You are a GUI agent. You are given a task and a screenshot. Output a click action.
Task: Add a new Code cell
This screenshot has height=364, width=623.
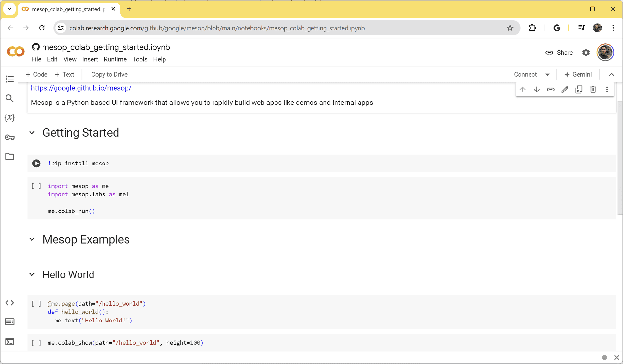pyautogui.click(x=36, y=74)
